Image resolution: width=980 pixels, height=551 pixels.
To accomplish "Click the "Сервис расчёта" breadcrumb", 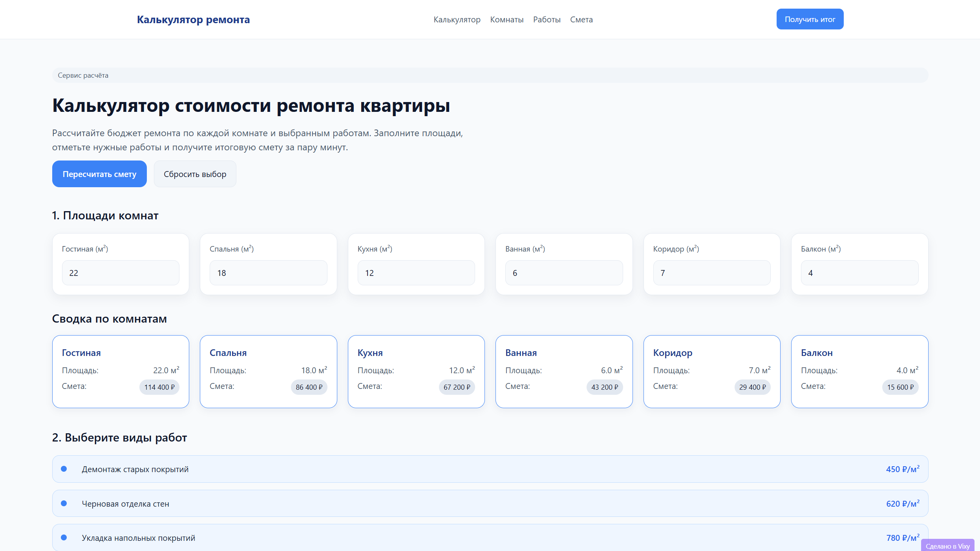I will (x=83, y=75).
